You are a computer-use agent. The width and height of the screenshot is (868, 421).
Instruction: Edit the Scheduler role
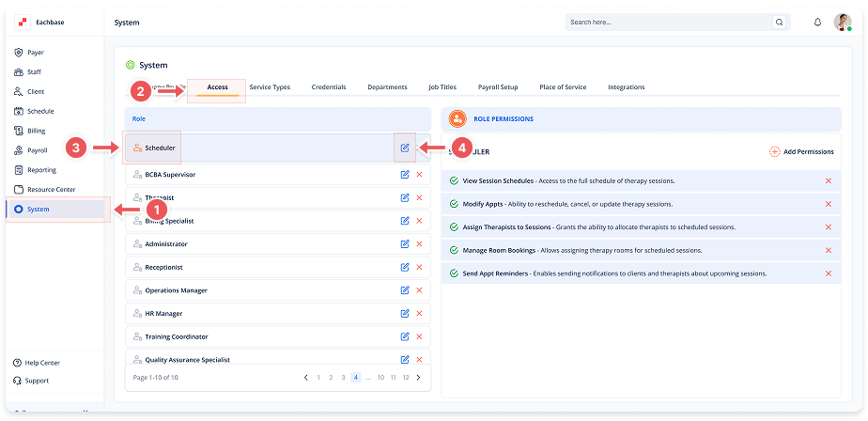[405, 148]
